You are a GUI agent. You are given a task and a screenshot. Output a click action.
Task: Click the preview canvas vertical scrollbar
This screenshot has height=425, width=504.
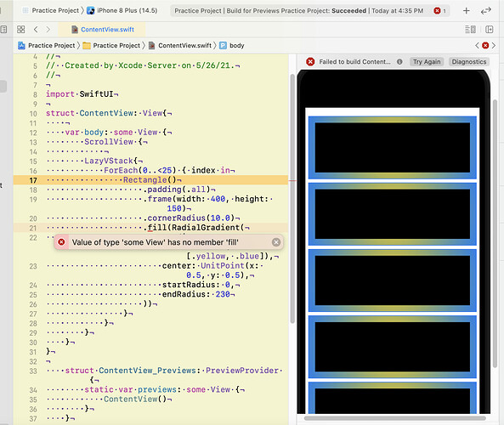point(495,234)
